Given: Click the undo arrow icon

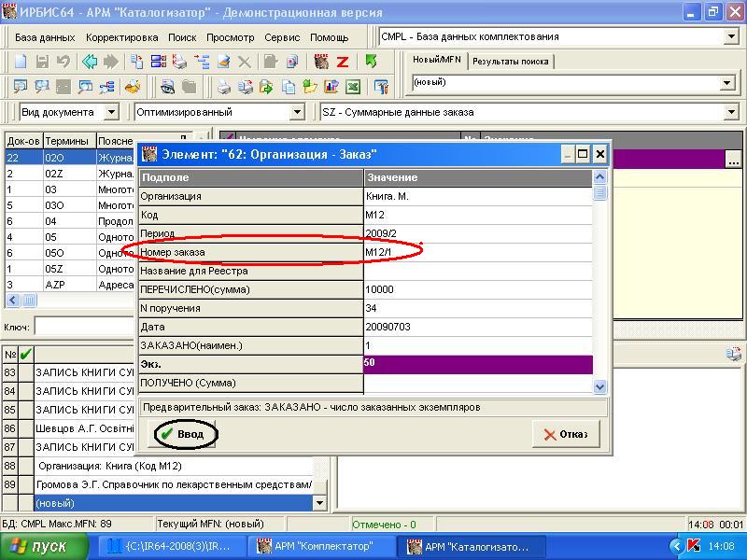Looking at the screenshot, I should 63,62.
